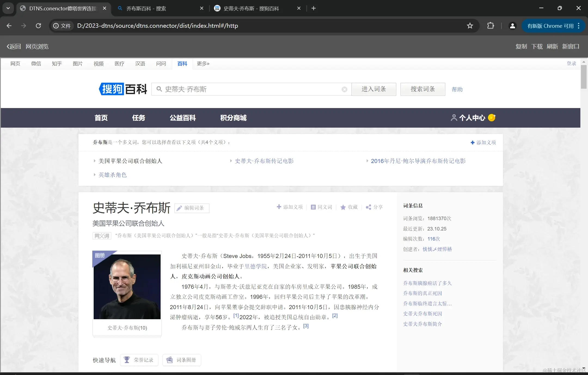Open the 词条图册 gallery shortcut
Screen dimensions: 588x375
182,360
